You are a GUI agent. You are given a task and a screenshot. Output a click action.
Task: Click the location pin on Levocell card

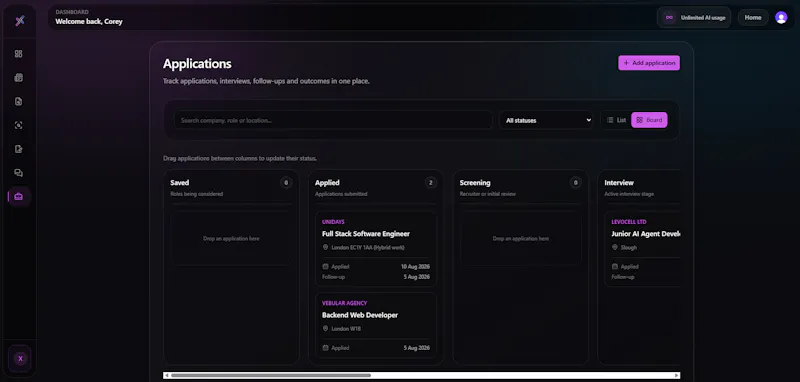[x=614, y=247]
